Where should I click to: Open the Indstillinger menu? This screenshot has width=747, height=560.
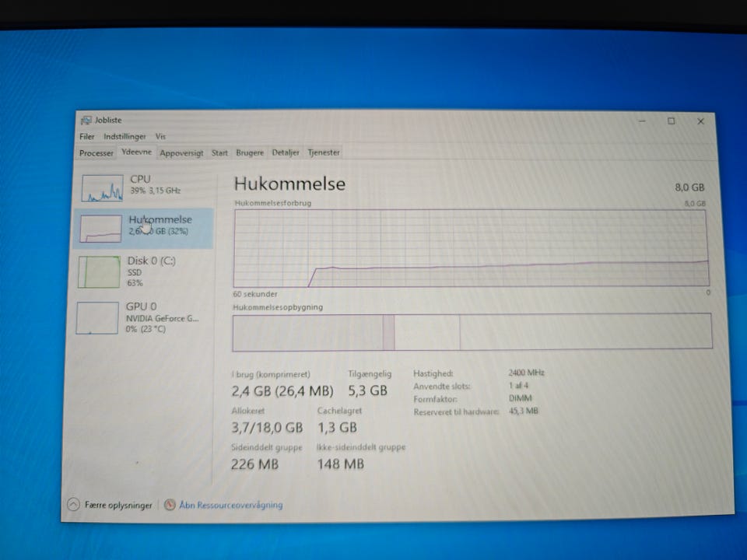(124, 137)
